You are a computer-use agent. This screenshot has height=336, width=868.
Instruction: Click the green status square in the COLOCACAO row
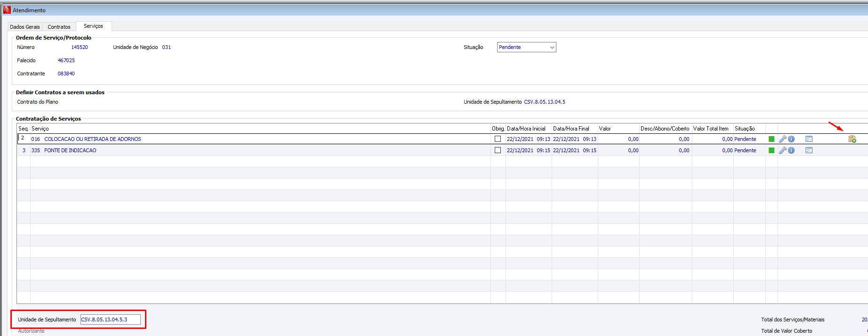click(772, 139)
